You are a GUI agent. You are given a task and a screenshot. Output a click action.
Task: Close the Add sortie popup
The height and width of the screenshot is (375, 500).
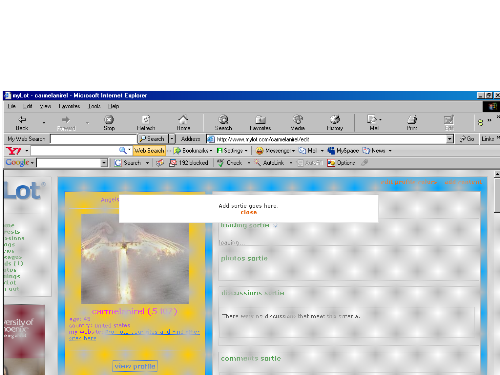coord(249,212)
